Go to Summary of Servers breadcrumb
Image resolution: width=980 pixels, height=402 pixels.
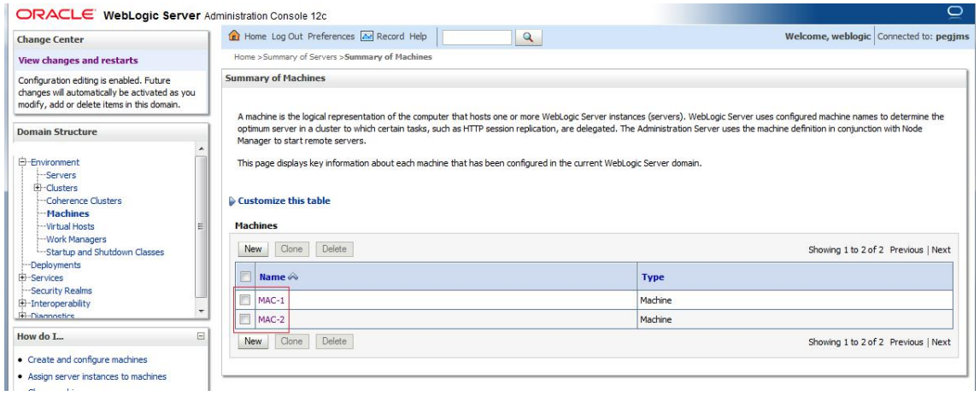tap(301, 57)
